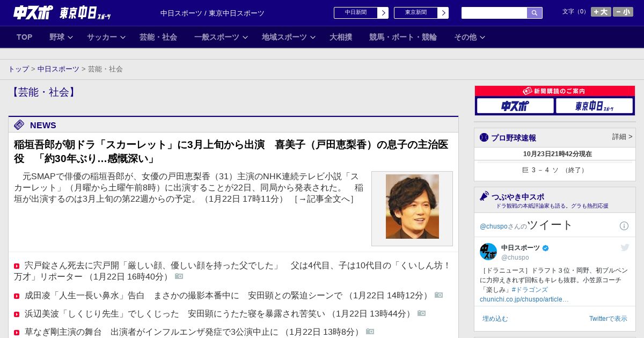Click the verified badge beside 中日スポーツ

(546, 248)
